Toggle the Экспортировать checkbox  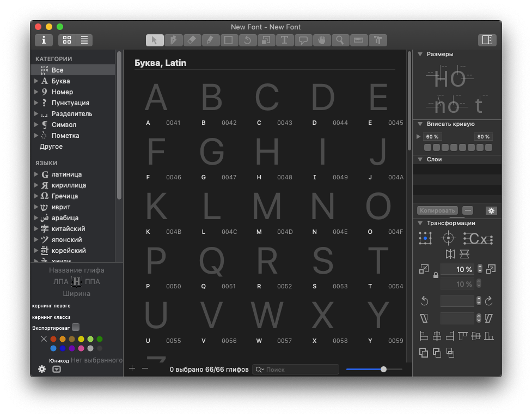(x=76, y=327)
